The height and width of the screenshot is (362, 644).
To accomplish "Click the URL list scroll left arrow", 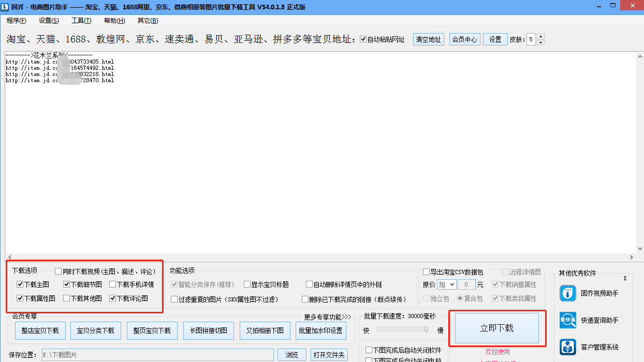I will point(9,257).
